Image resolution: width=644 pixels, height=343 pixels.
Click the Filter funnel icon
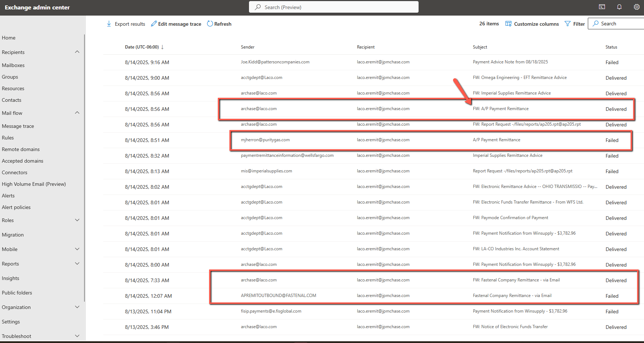pyautogui.click(x=568, y=24)
